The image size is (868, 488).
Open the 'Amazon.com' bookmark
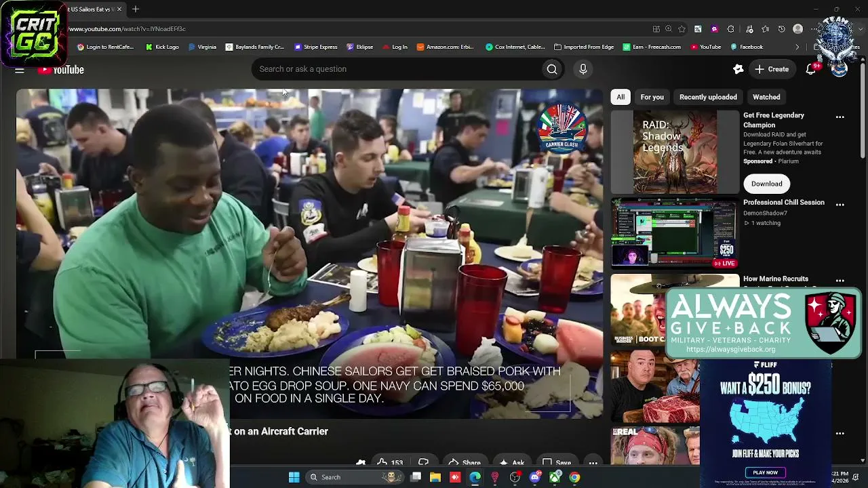tap(446, 47)
